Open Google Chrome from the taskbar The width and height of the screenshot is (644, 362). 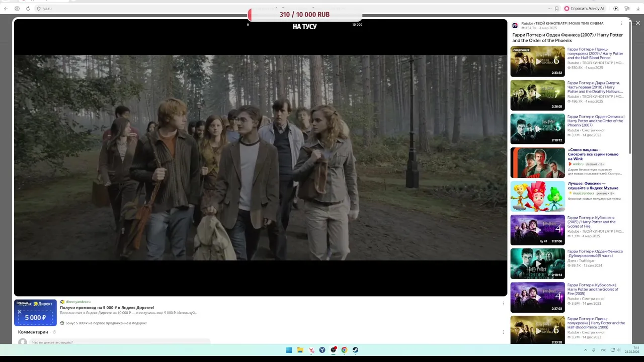(344, 350)
